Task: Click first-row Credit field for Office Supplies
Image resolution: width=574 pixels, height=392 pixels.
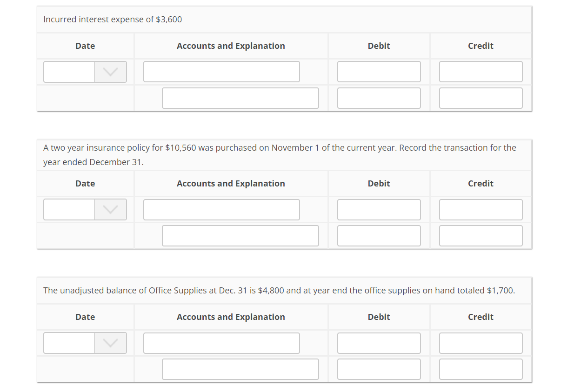Action: tap(481, 343)
